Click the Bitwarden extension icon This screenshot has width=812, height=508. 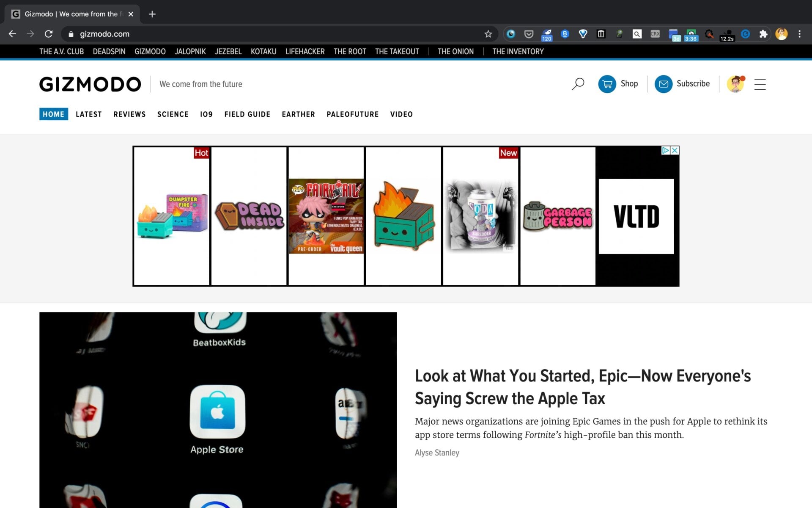(x=565, y=34)
